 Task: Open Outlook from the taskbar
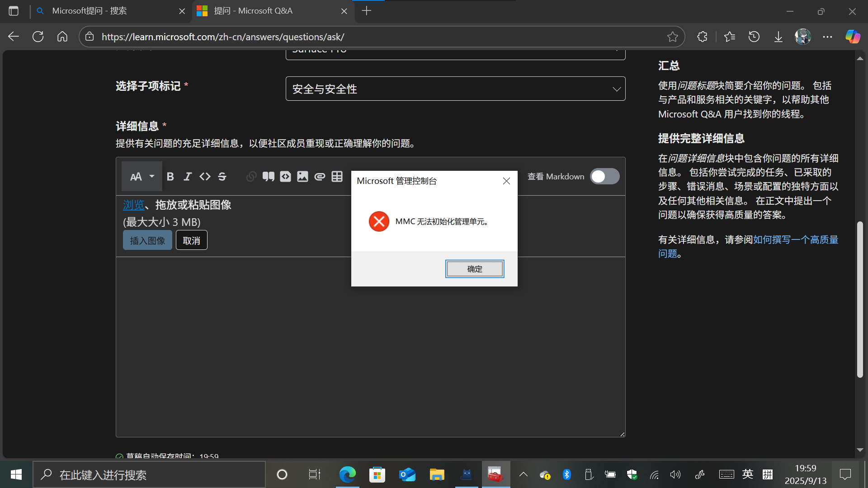click(407, 474)
